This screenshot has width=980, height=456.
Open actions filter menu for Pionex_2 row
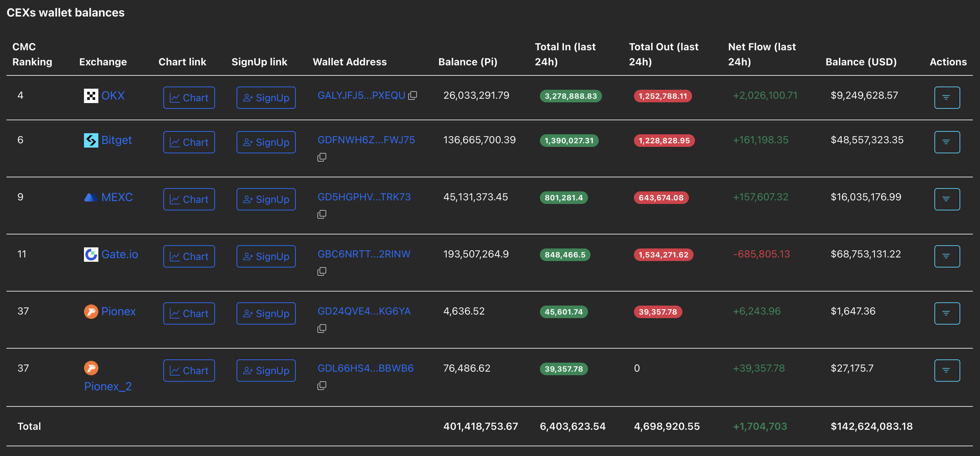947,370
